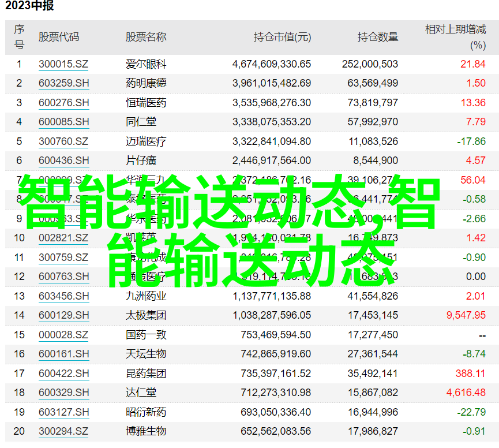Click the stock name 达仁堂

point(141,393)
